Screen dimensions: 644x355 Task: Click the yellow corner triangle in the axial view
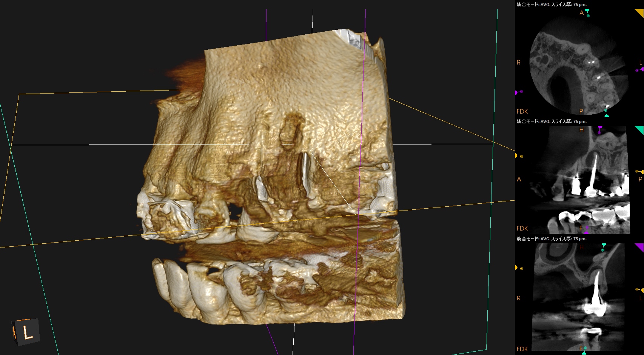tap(640, 12)
